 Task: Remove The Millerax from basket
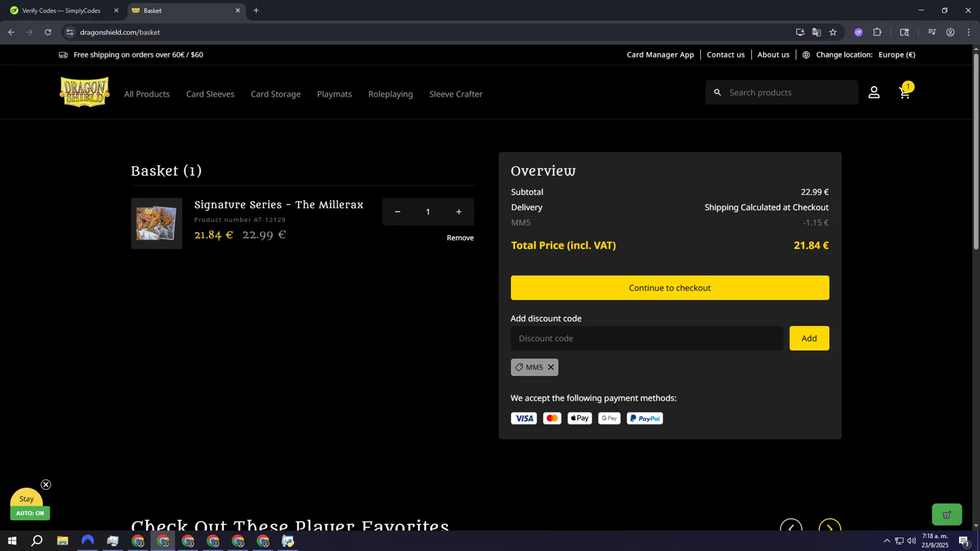point(460,238)
